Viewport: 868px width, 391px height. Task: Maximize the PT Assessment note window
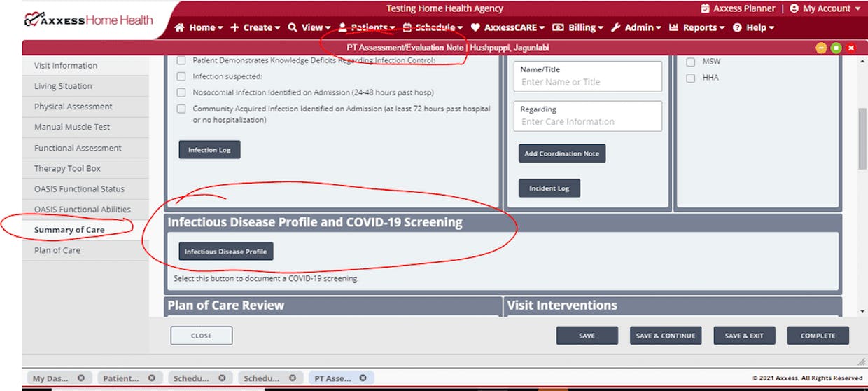[x=836, y=48]
